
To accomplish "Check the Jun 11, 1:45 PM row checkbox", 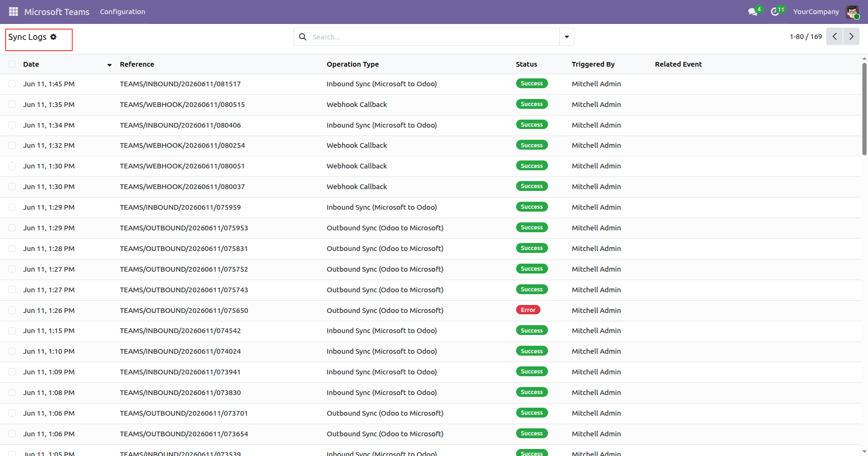I will click(12, 84).
